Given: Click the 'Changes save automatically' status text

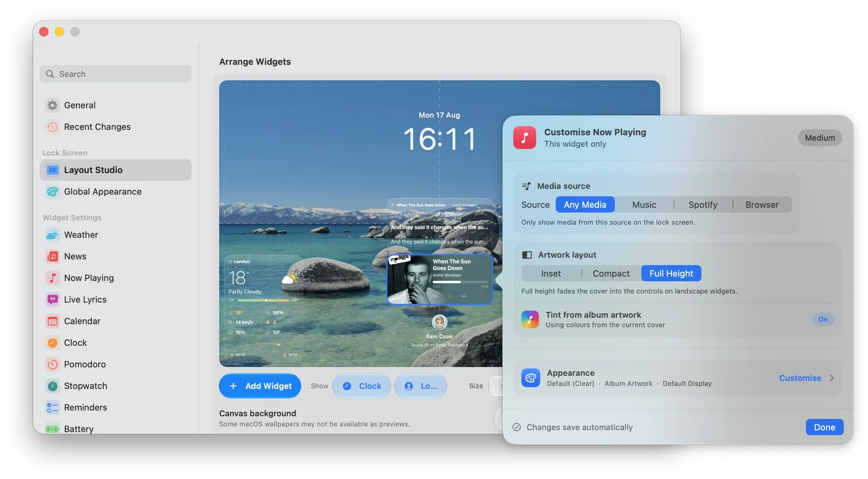Looking at the screenshot, I should click(579, 427).
